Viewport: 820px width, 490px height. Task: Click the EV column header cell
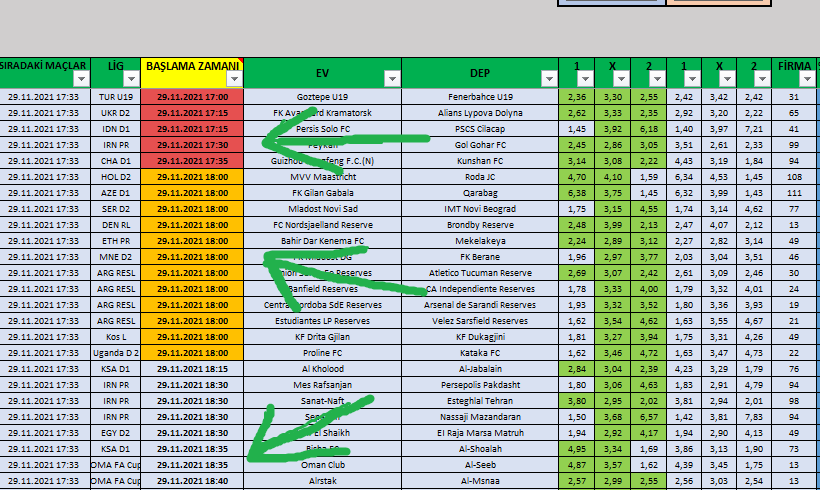coord(322,72)
